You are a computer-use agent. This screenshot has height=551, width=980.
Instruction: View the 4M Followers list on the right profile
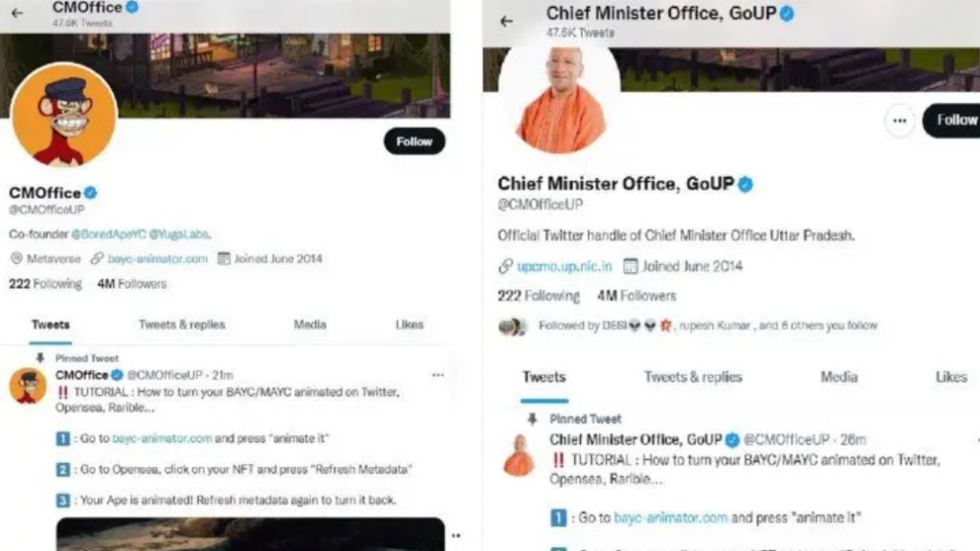(636, 296)
